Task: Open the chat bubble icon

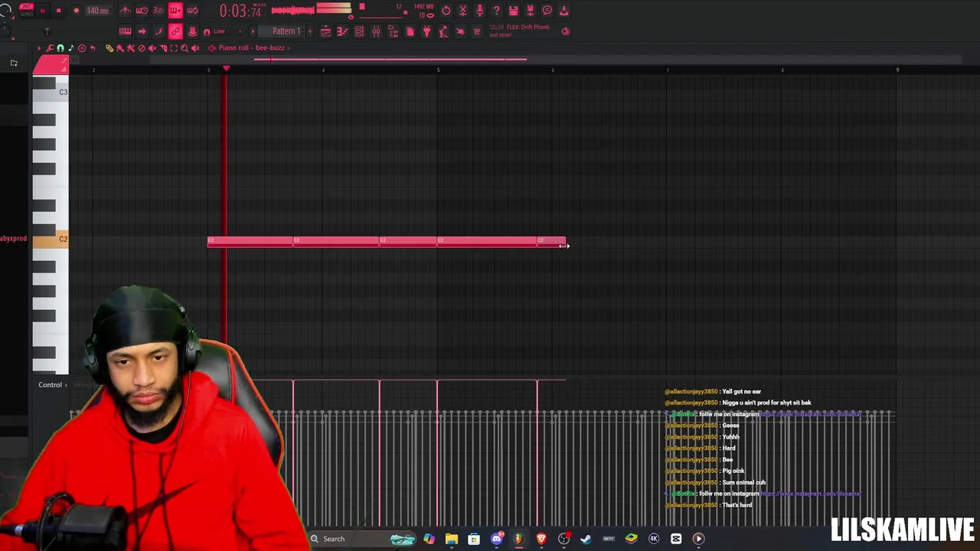Action: [547, 11]
